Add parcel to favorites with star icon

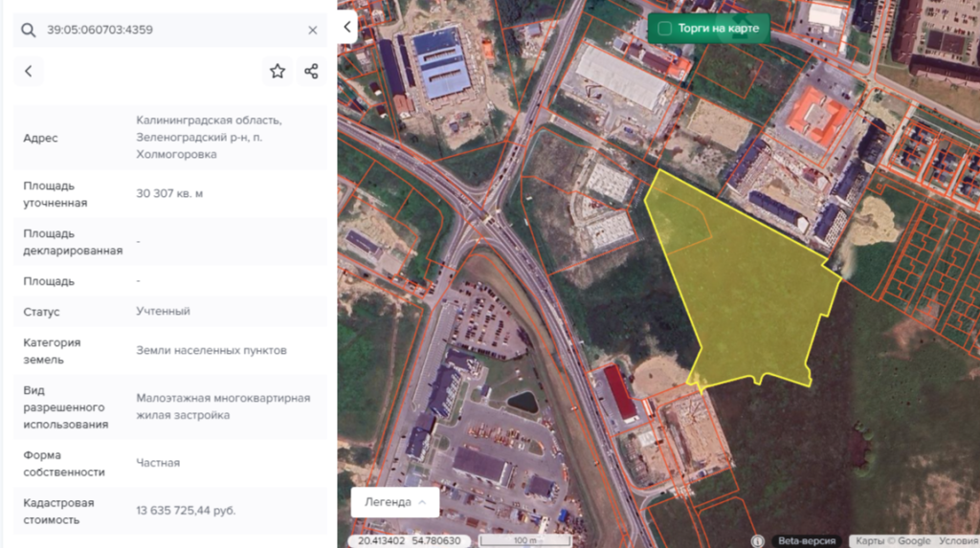(278, 71)
